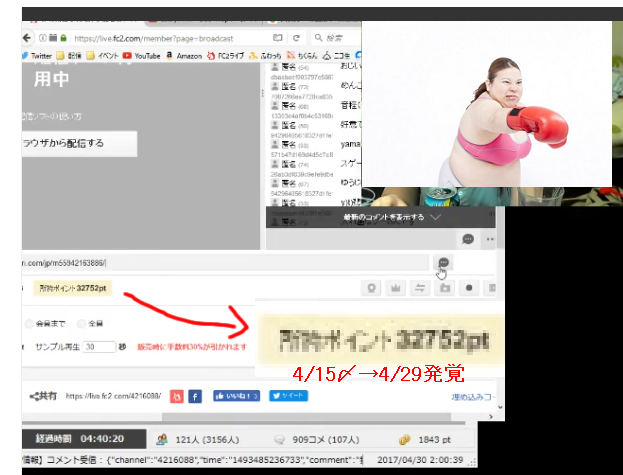Click the live.fc2.com URL address field
This screenshot has width=623, height=475.
(153, 39)
